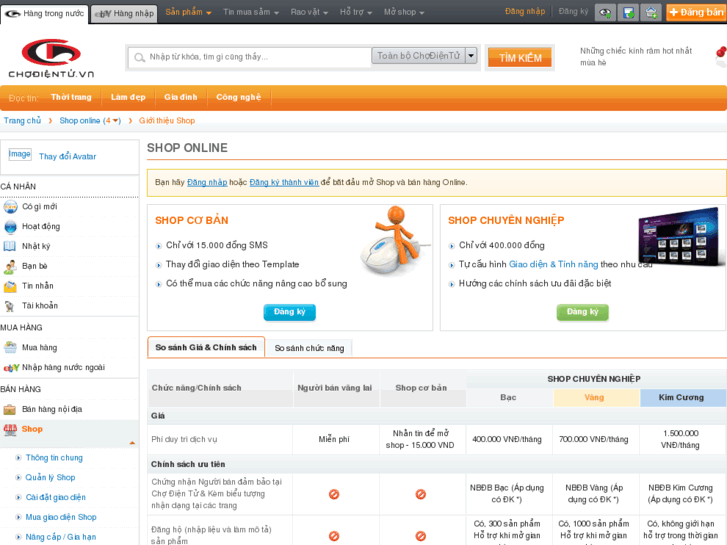This screenshot has width=727, height=545.
Task: Select the So sánh chức năng tab
Action: click(x=309, y=348)
